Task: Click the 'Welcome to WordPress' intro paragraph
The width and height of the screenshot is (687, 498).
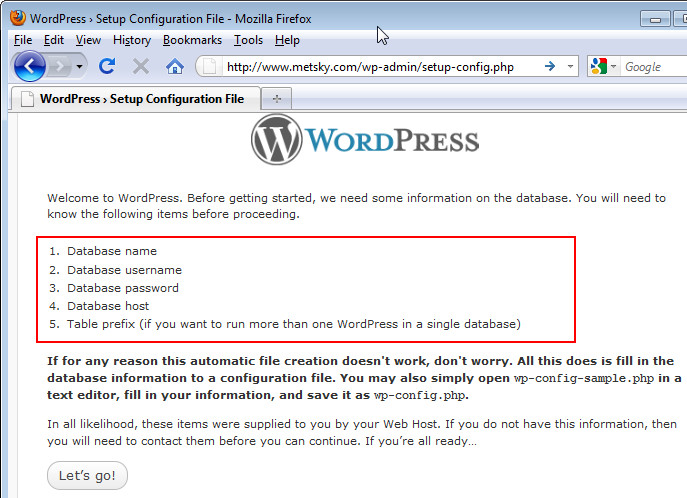Action: pos(356,206)
